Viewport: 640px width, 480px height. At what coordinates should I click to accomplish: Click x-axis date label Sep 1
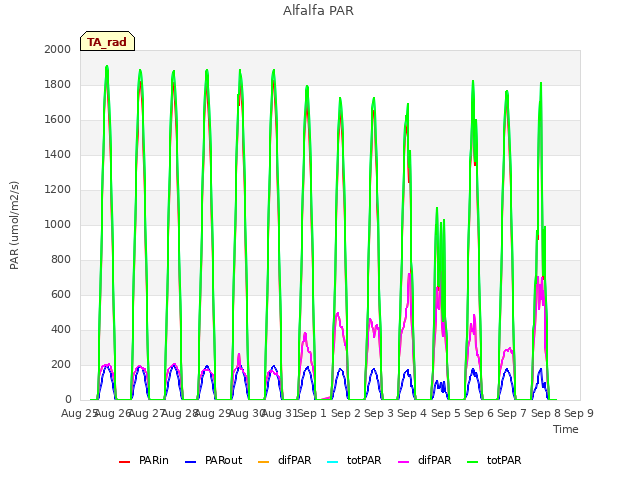[312, 413]
